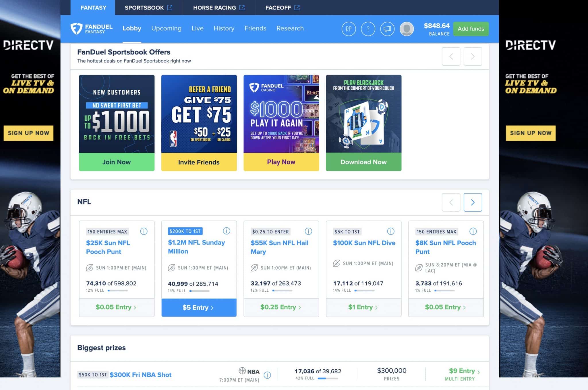Click the football icon on $100K Dive card

[336, 263]
